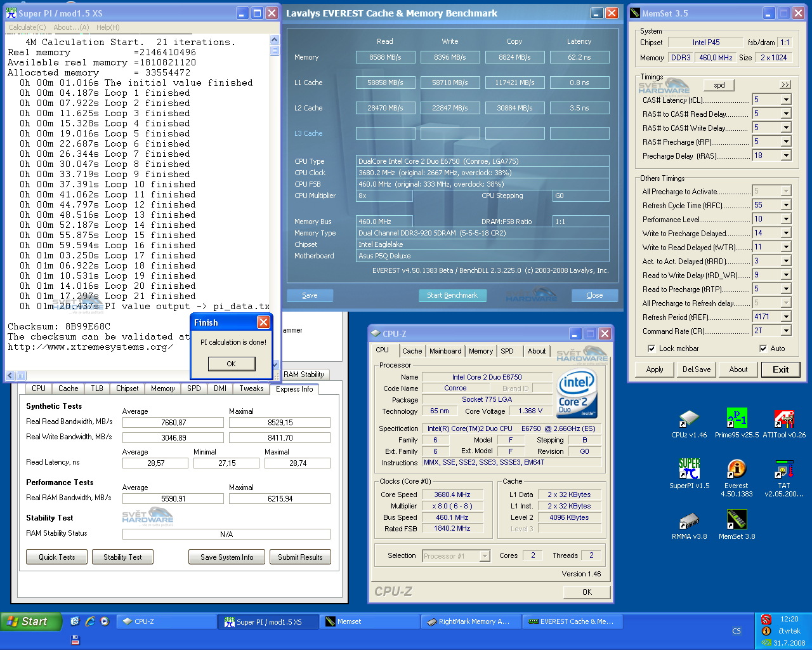
Task: Click the Windows Start button
Action: pos(30,621)
